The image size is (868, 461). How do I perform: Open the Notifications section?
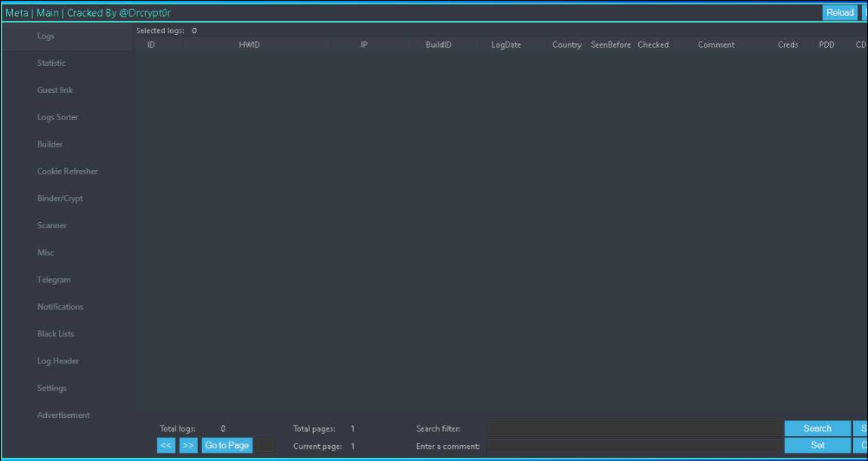60,306
